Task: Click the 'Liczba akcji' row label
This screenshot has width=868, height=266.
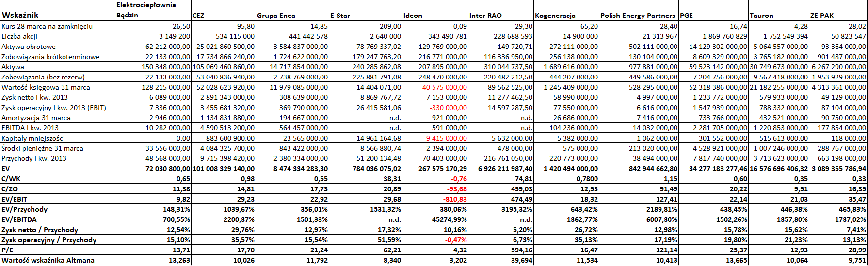Action: [19, 36]
